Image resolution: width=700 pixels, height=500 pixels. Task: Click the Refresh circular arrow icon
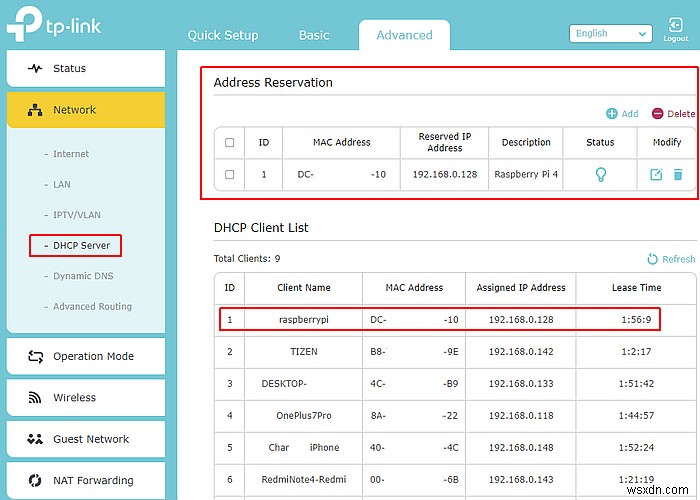pyautogui.click(x=652, y=259)
